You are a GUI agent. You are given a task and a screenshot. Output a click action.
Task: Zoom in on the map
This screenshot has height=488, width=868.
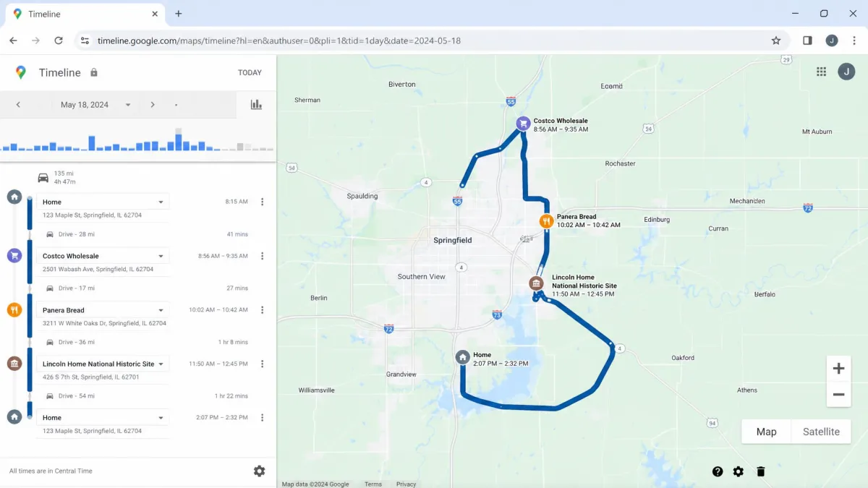tap(838, 369)
